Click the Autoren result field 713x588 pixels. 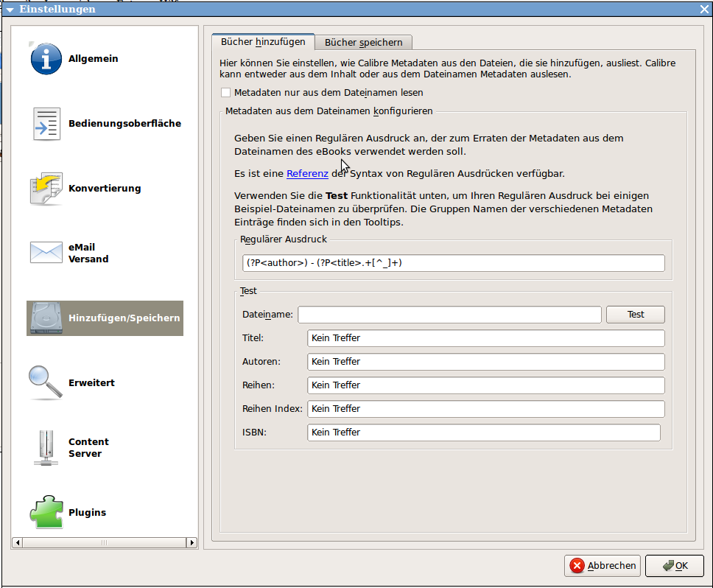[x=485, y=362]
